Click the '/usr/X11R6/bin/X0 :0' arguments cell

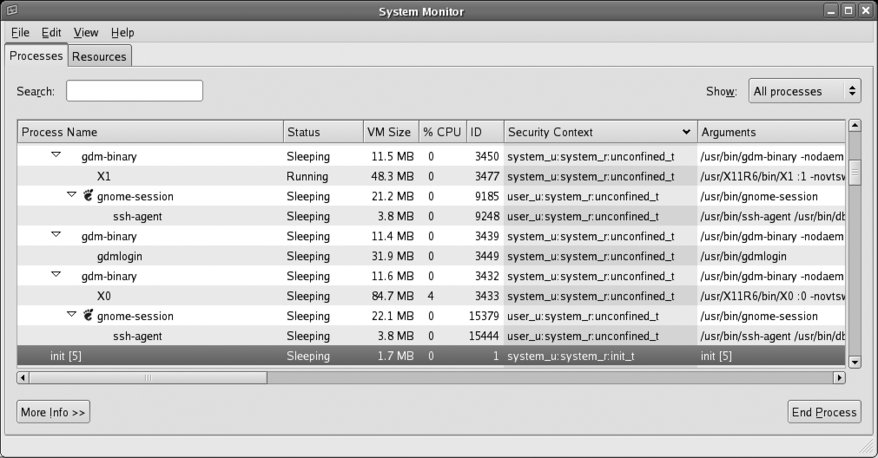coord(772,296)
